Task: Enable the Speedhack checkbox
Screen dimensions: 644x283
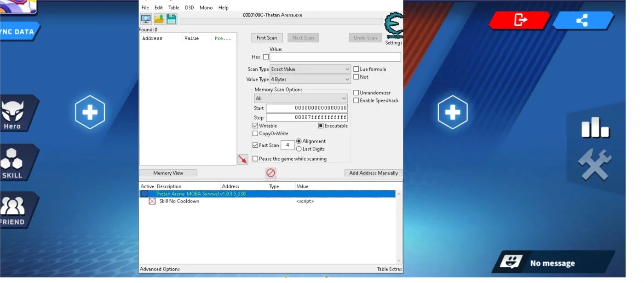Action: click(x=356, y=101)
